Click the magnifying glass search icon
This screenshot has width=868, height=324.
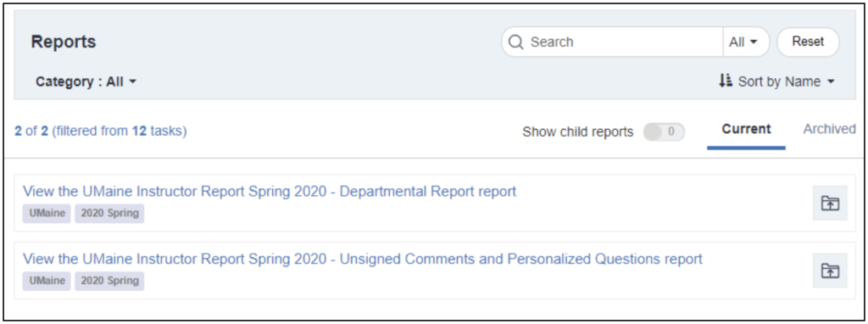click(515, 42)
